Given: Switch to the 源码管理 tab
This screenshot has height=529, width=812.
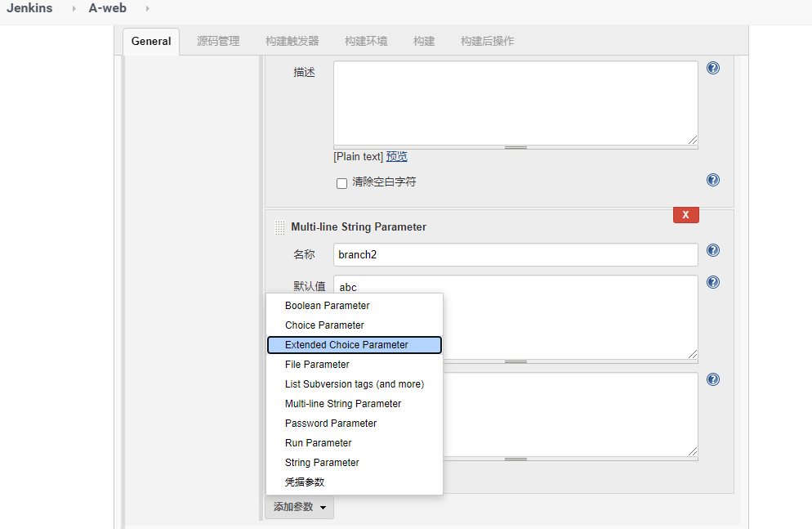Looking at the screenshot, I should [x=217, y=40].
